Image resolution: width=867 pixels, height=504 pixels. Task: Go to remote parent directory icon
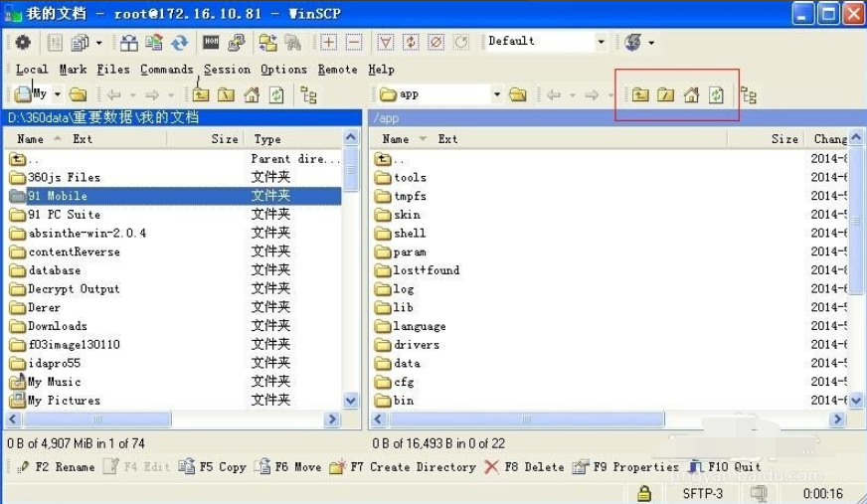pyautogui.click(x=640, y=95)
